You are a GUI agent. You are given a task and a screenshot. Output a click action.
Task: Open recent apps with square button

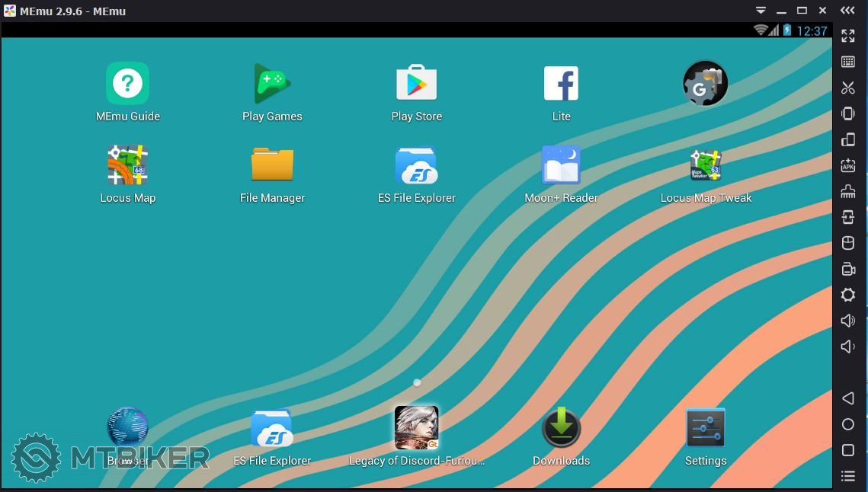point(848,450)
